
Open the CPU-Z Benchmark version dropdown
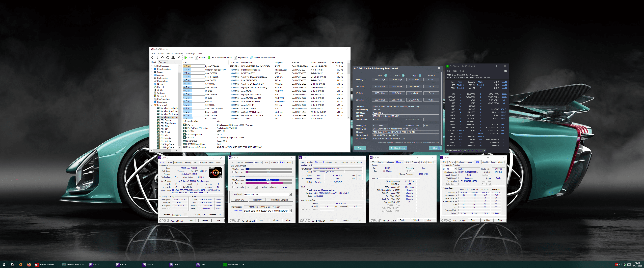(290, 194)
